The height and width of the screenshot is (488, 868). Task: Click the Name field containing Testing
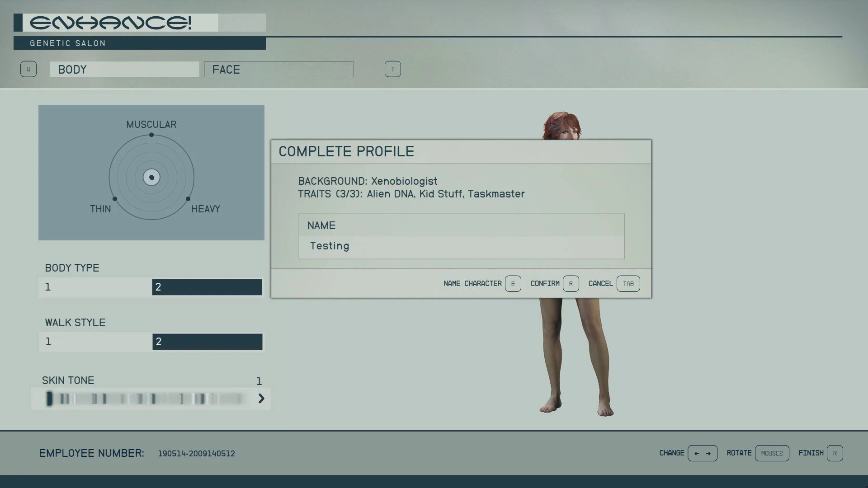pyautogui.click(x=462, y=246)
